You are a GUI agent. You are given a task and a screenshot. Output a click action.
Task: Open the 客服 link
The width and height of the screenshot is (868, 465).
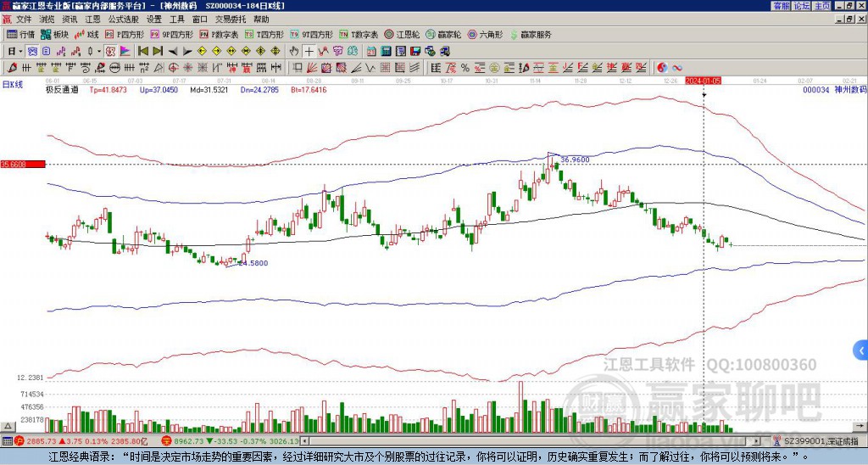click(781, 6)
